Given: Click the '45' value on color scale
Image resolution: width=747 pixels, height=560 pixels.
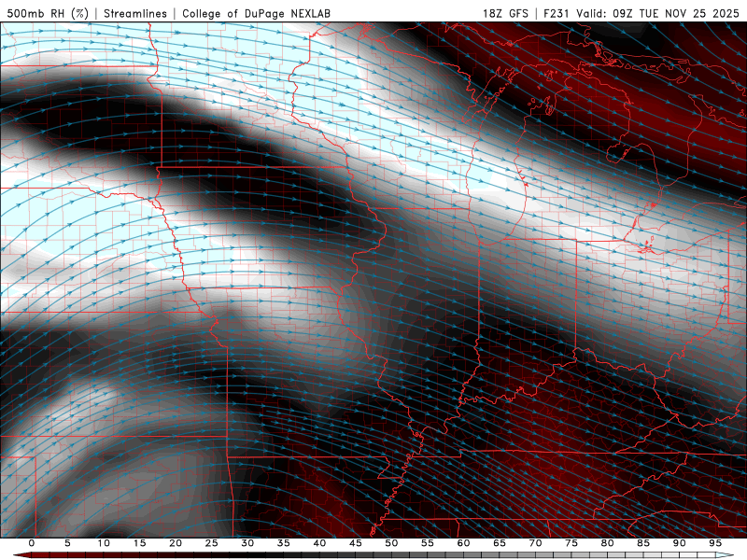Looking at the screenshot, I should coord(355,543).
